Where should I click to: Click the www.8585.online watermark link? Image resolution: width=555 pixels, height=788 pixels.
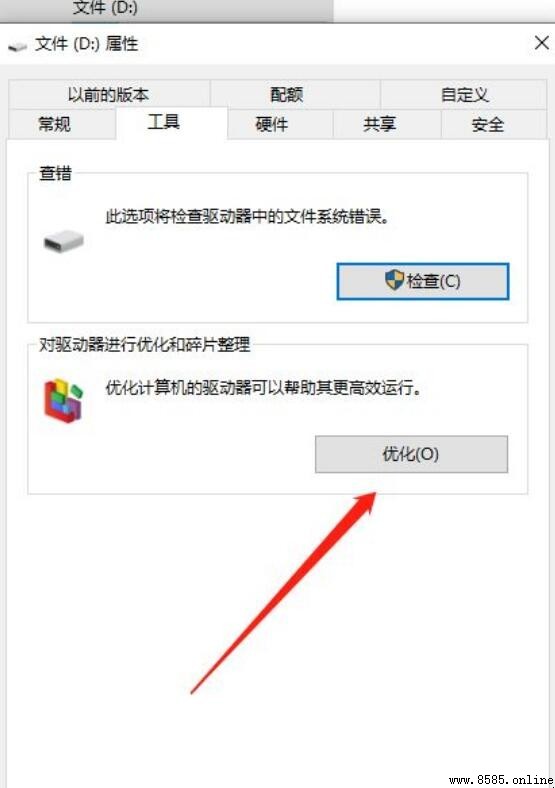(501, 779)
